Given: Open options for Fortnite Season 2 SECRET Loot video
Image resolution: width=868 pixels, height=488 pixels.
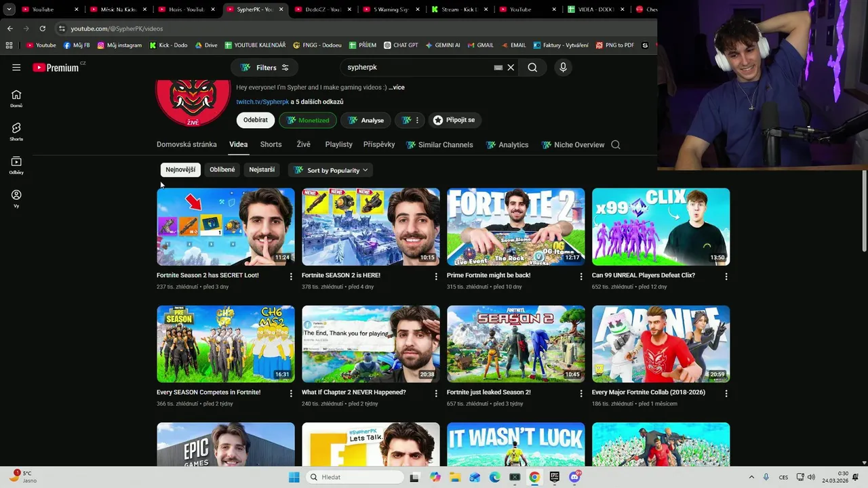Looking at the screenshot, I should tap(291, 277).
